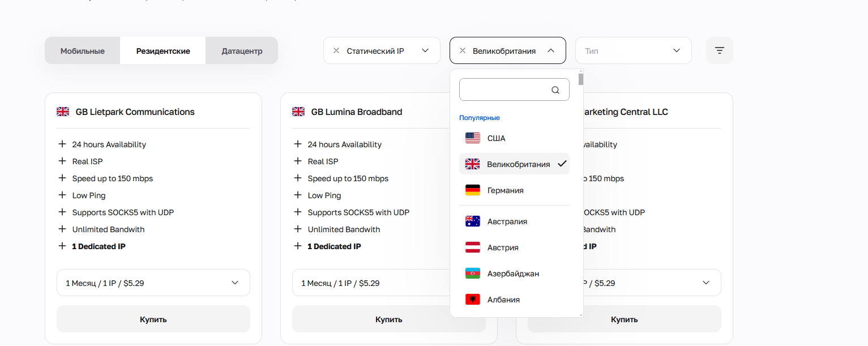Click the Germany flag icon

pos(472,190)
